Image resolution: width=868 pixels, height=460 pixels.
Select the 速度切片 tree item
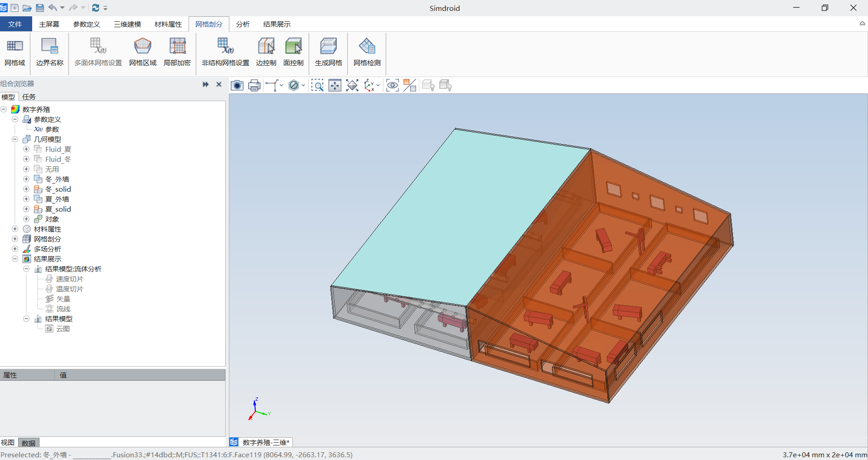pos(69,279)
